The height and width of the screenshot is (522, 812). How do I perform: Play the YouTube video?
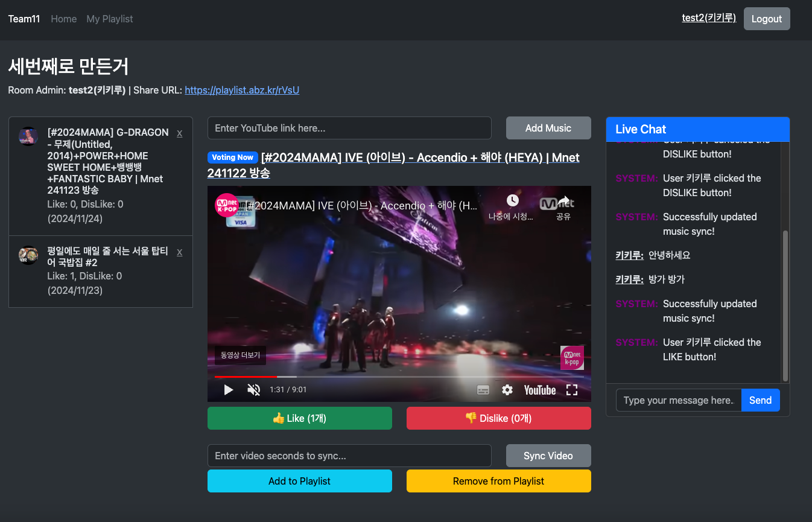coord(229,390)
